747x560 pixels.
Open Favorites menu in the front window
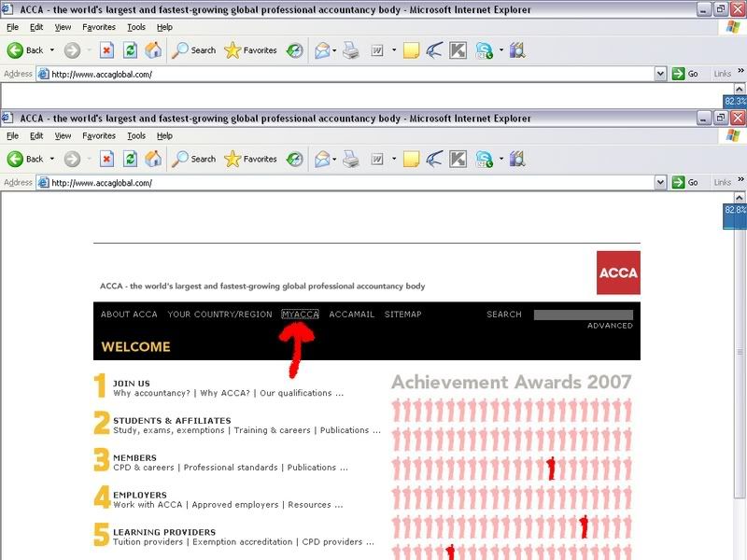pos(99,136)
